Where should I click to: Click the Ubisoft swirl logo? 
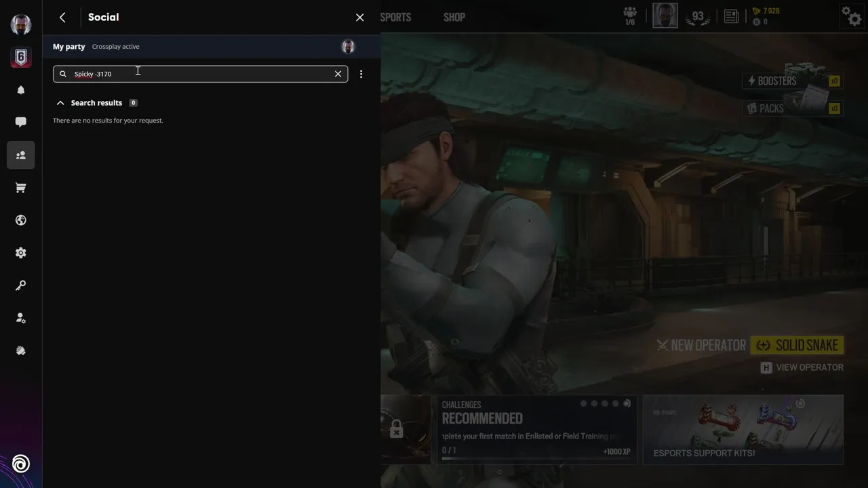pos(21,464)
